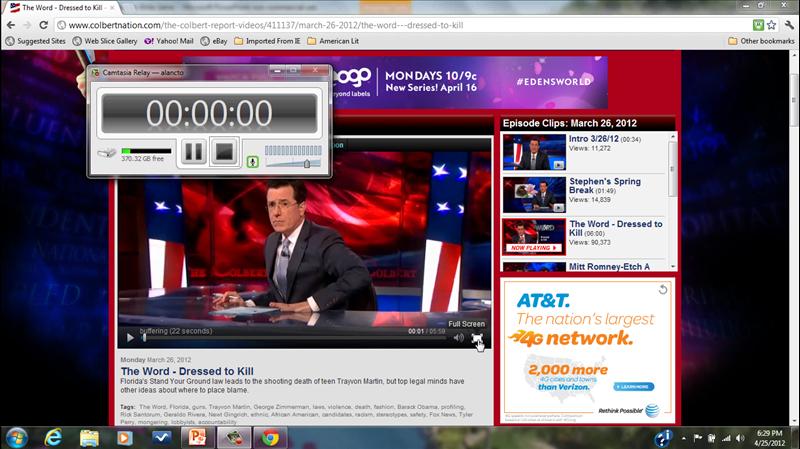Click Intro 3/26/12 clip title
This screenshot has width=800, height=449.
pyautogui.click(x=593, y=139)
